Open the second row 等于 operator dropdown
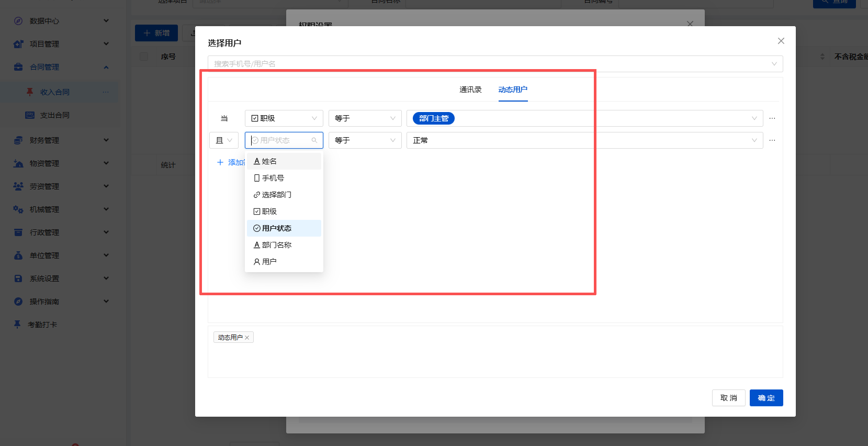Screen dimensions: 868x446 point(365,140)
